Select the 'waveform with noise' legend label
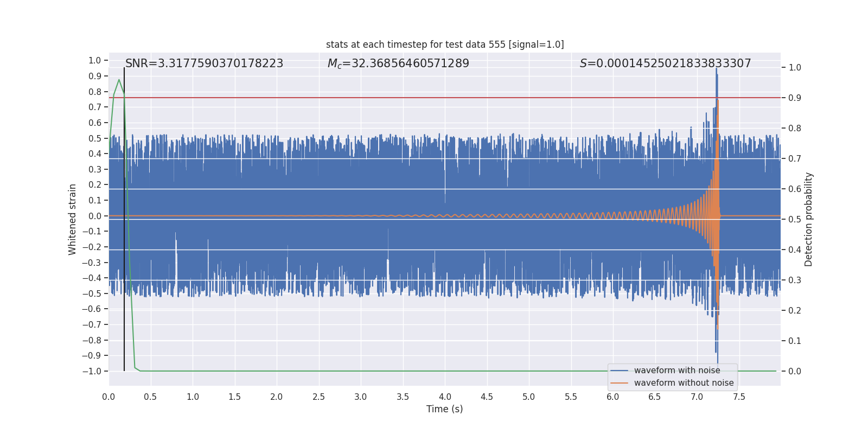 [677, 371]
